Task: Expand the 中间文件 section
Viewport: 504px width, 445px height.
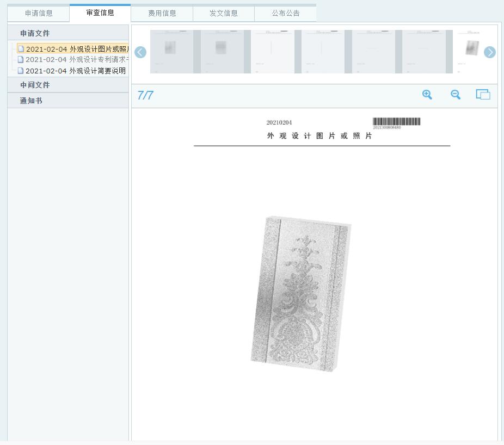Action: click(35, 85)
